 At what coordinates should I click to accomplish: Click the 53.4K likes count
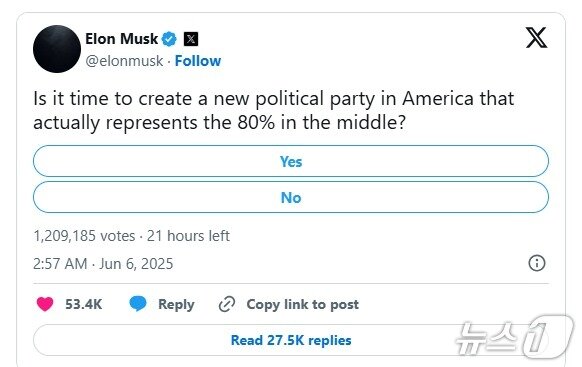tap(84, 304)
